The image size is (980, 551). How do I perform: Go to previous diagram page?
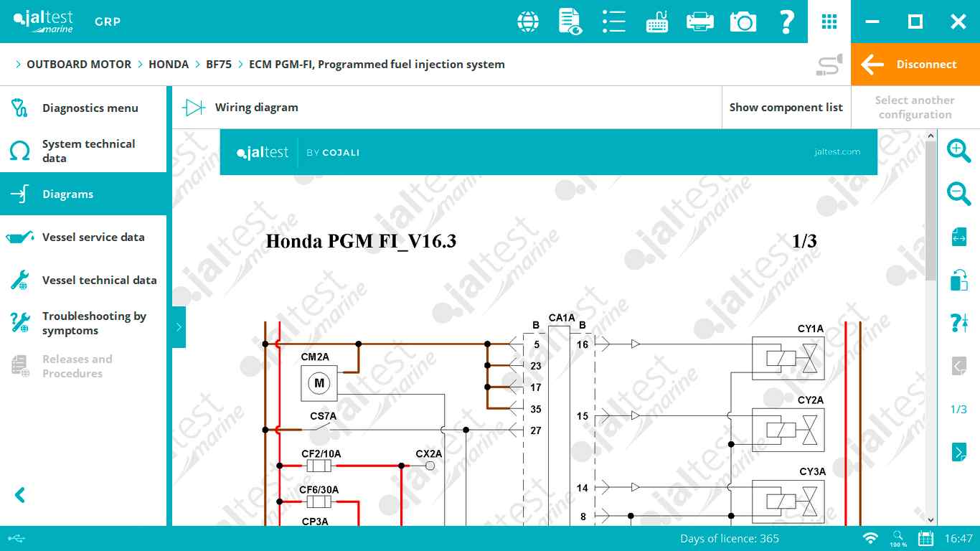tap(959, 366)
